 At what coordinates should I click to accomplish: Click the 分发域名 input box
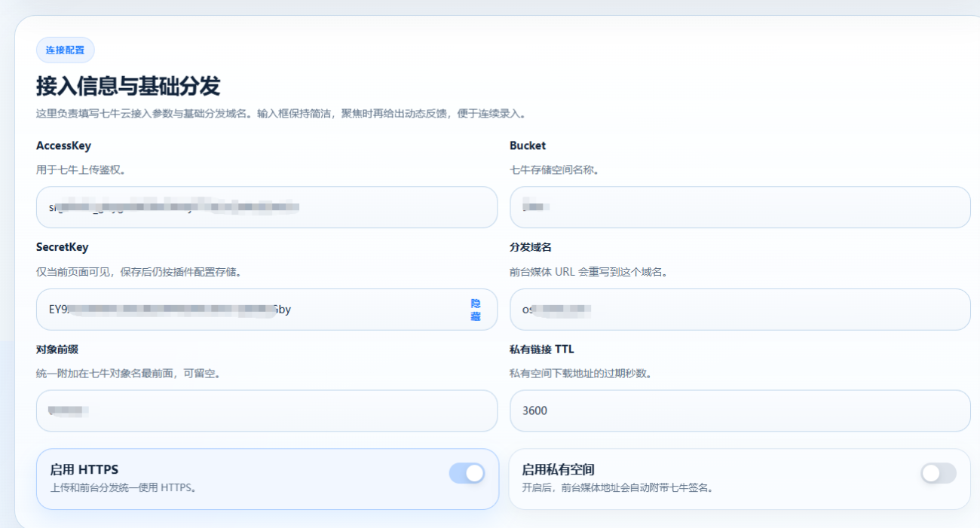click(x=740, y=310)
